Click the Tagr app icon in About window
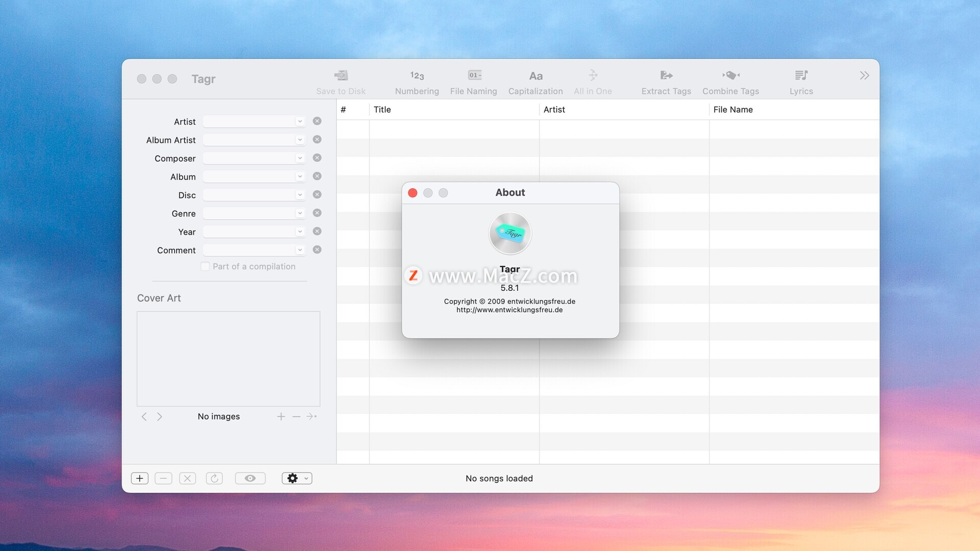 pos(510,233)
